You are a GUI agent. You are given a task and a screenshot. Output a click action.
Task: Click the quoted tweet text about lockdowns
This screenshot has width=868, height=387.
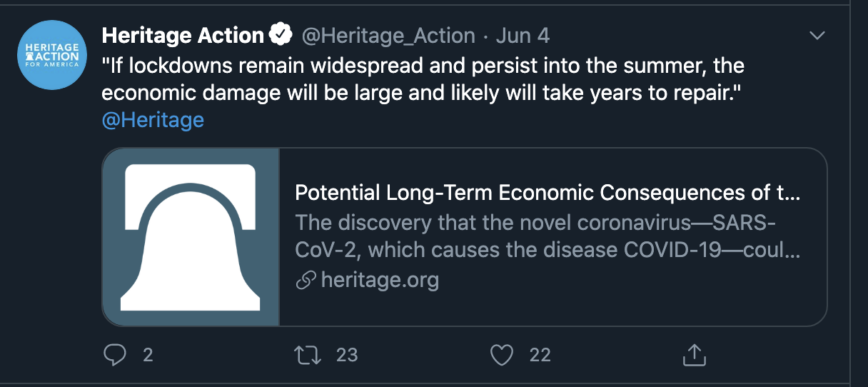pyautogui.click(x=423, y=80)
